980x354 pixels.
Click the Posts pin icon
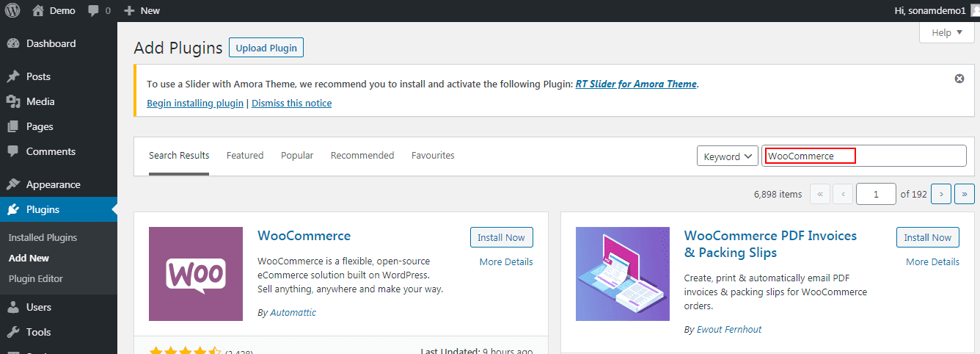pos(12,76)
